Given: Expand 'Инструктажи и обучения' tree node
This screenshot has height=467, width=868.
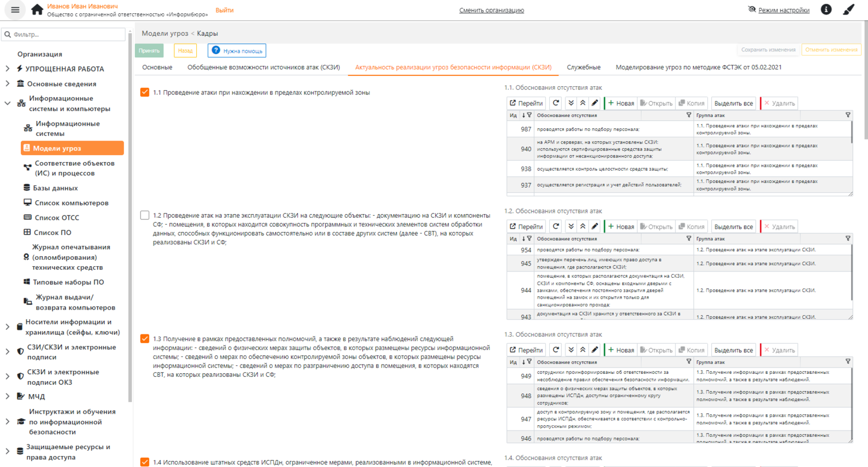Looking at the screenshot, I should point(7,422).
